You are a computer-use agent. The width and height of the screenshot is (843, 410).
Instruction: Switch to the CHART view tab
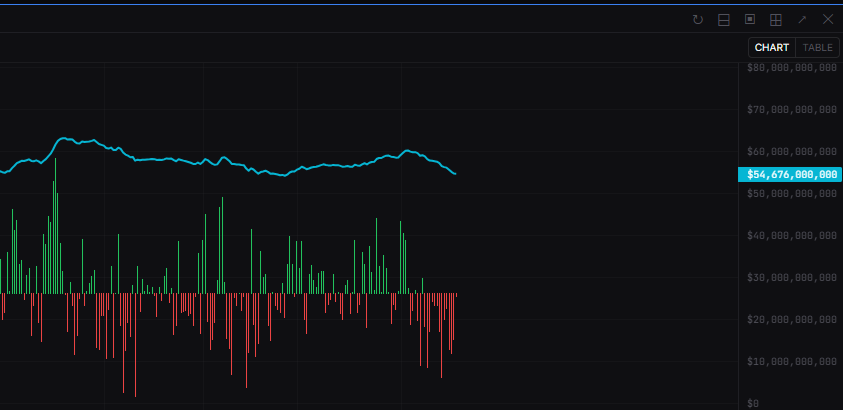tap(771, 47)
